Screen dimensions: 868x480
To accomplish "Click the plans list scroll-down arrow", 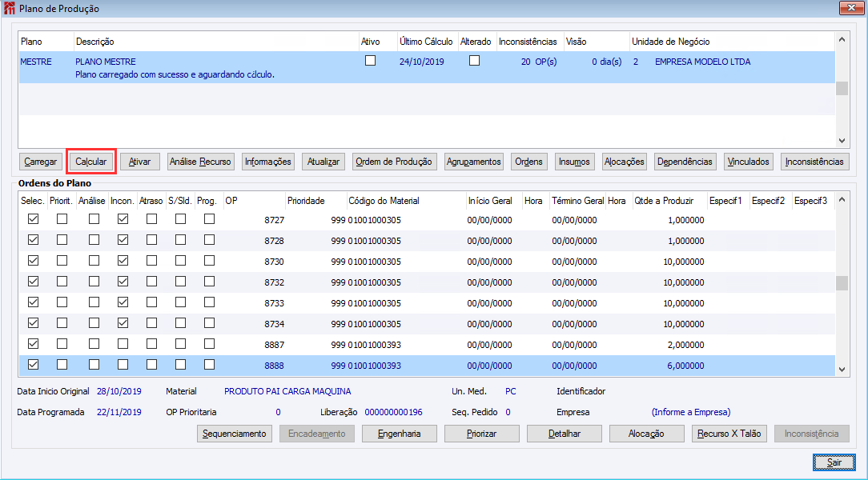I will coord(842,141).
